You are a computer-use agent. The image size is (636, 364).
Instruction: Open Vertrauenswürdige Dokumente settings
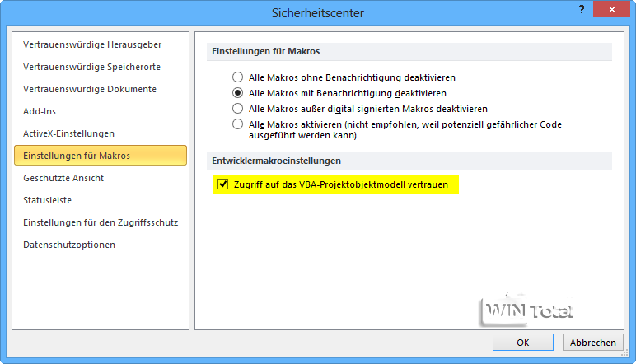coord(89,89)
